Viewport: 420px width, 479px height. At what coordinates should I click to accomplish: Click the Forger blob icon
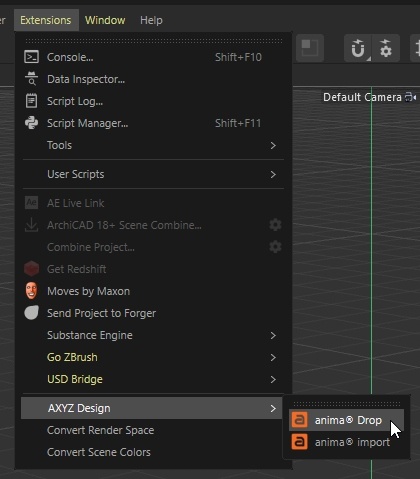click(x=31, y=313)
